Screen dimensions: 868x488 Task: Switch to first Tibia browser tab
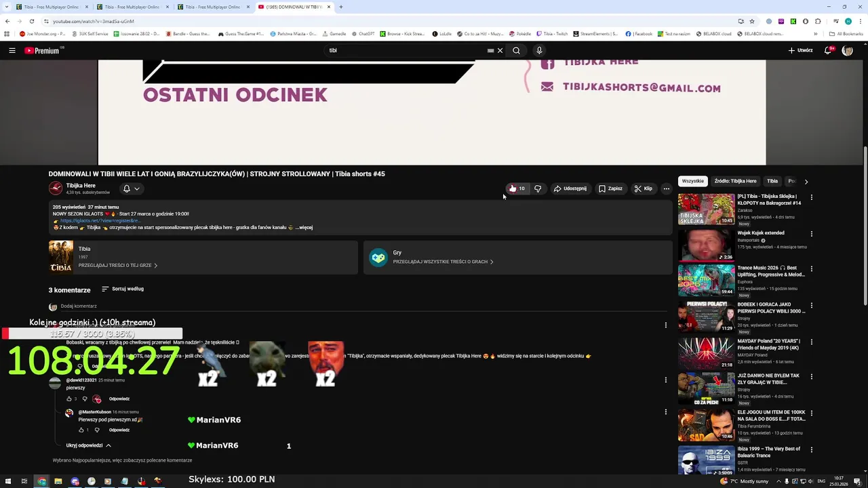51,7
